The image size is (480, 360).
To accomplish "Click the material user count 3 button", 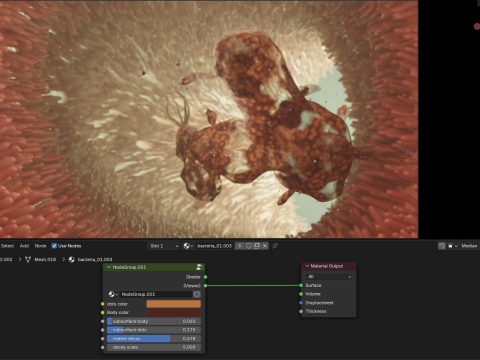I will click(239, 246).
